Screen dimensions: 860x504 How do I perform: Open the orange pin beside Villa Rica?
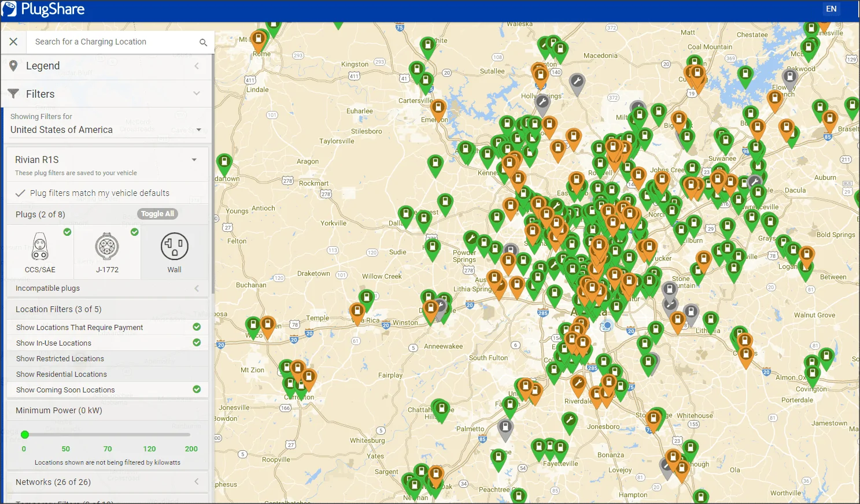(x=358, y=314)
